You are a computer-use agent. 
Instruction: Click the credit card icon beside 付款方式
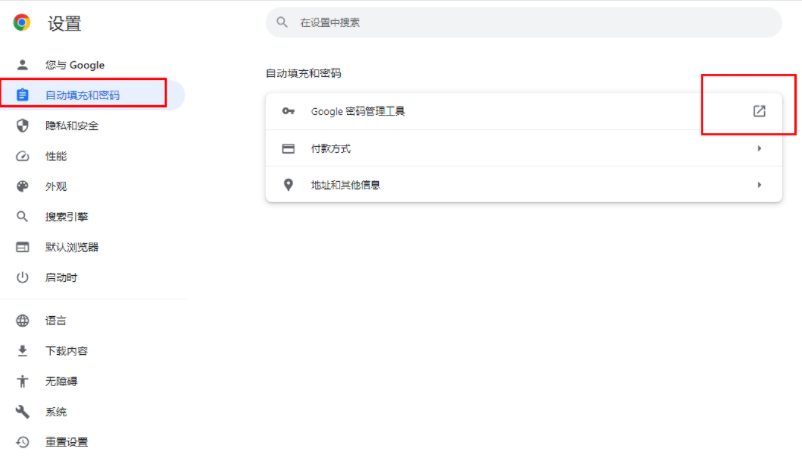point(288,148)
